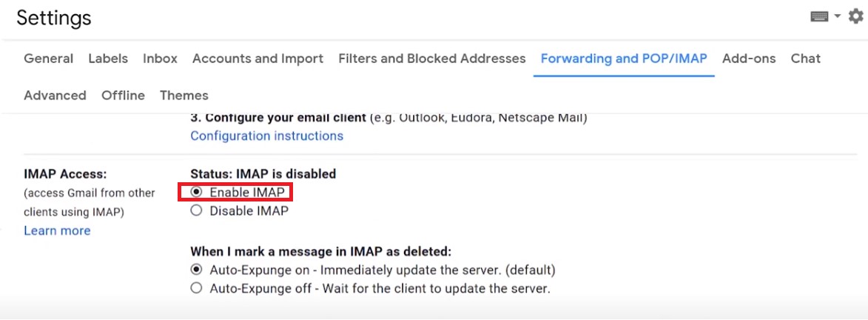Go to the Advanced tab

tap(55, 96)
